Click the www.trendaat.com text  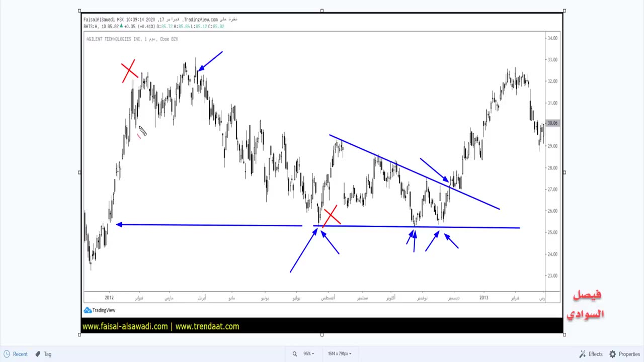tap(207, 326)
